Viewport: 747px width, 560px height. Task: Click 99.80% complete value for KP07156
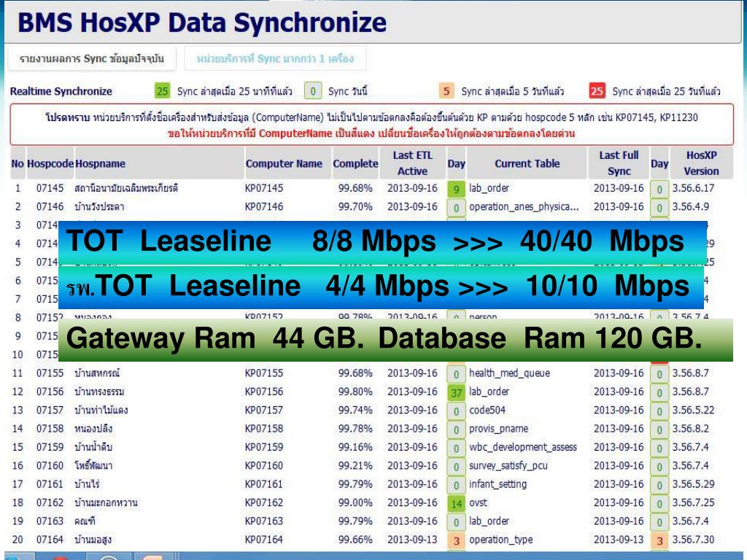pyautogui.click(x=355, y=392)
